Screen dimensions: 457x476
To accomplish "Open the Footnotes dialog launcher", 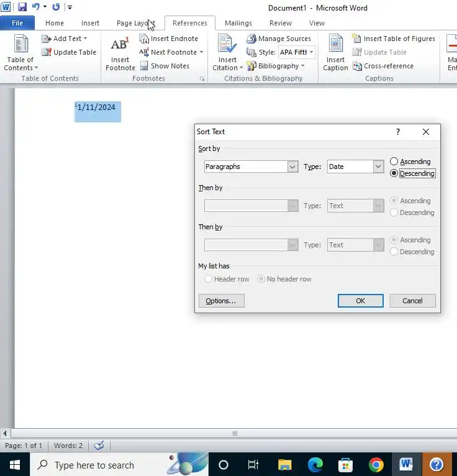I will tap(202, 79).
